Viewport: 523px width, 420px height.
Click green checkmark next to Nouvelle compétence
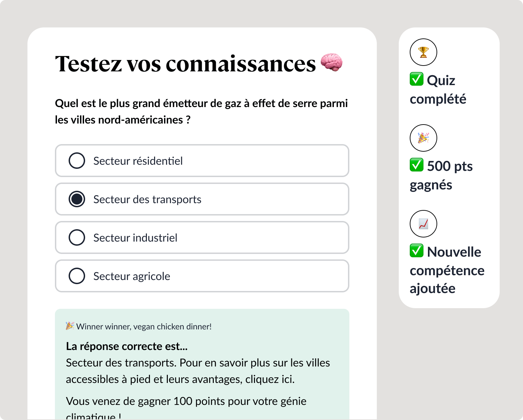point(417,250)
